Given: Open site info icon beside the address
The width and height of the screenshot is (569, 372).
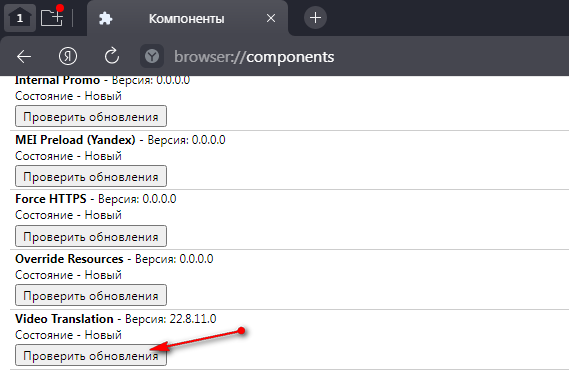Looking at the screenshot, I should pos(152,56).
